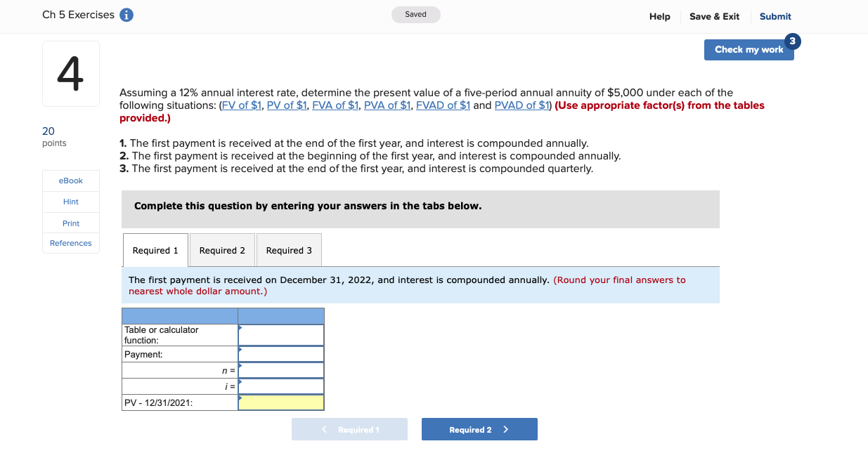Click Submit in the top bar
Image resolution: width=868 pixels, height=472 pixels.
(x=775, y=16)
